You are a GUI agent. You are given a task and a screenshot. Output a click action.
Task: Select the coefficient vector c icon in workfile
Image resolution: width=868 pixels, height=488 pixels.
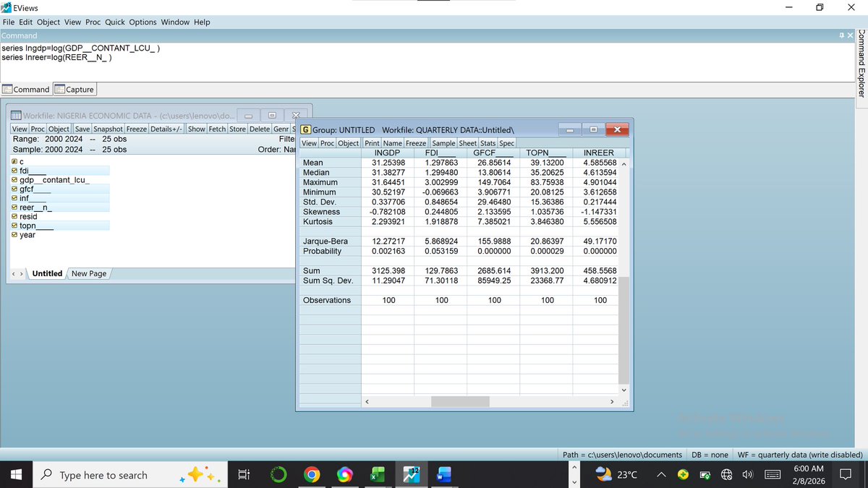coord(15,160)
